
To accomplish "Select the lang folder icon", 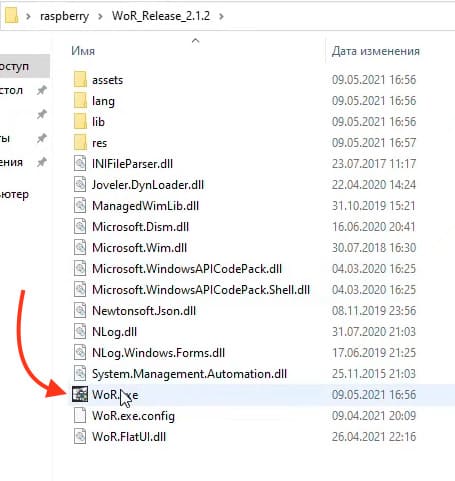I will coord(80,101).
